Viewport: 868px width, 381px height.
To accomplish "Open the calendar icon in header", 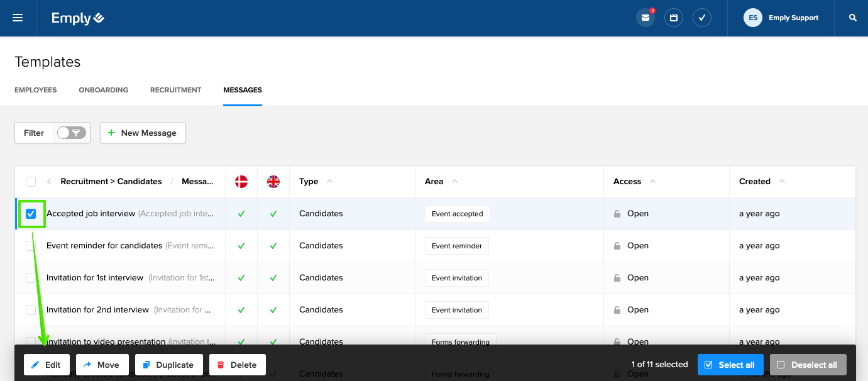I will [673, 18].
